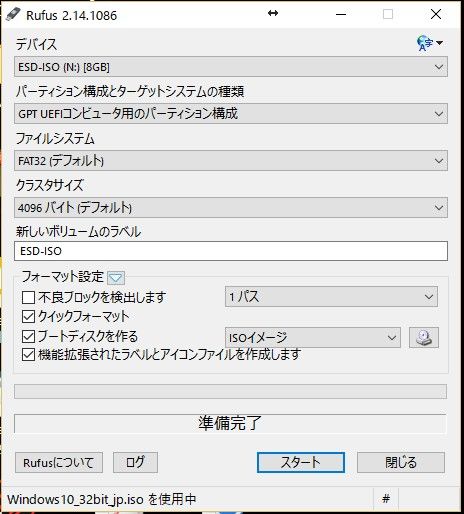
Task: Minimize the Rufus window
Action: pyautogui.click(x=341, y=14)
